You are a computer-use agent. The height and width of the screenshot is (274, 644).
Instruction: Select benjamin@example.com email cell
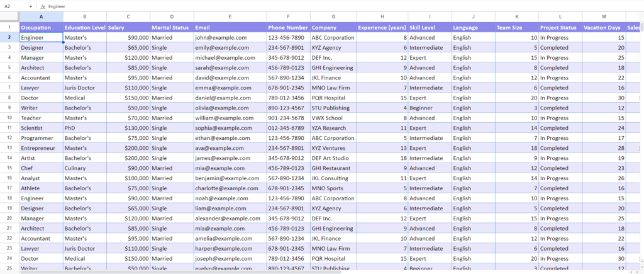pos(230,178)
